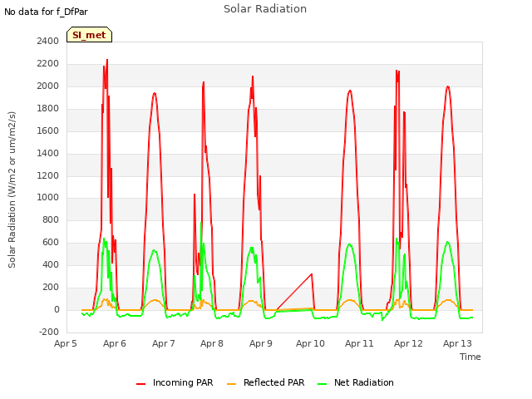Click the green Net Radiation legend swatch
Image resolution: width=532 pixels, height=399 pixels.
click(x=322, y=384)
